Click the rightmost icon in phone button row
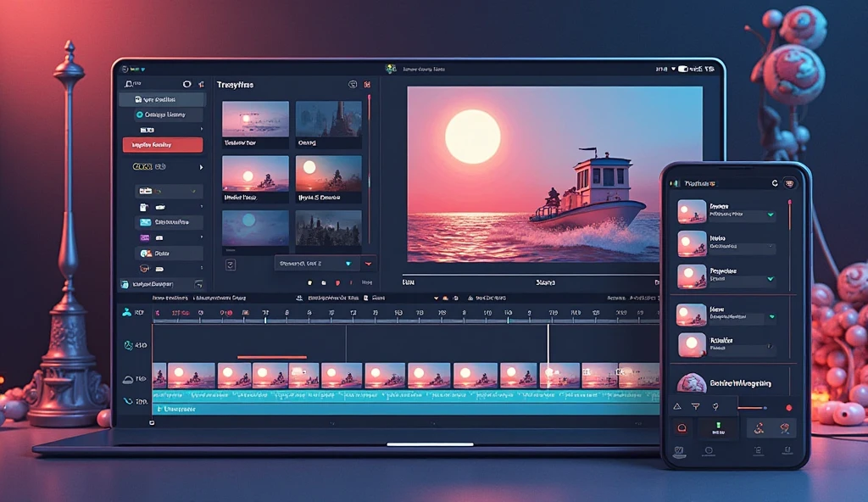This screenshot has height=502, width=868. pyautogui.click(x=784, y=427)
